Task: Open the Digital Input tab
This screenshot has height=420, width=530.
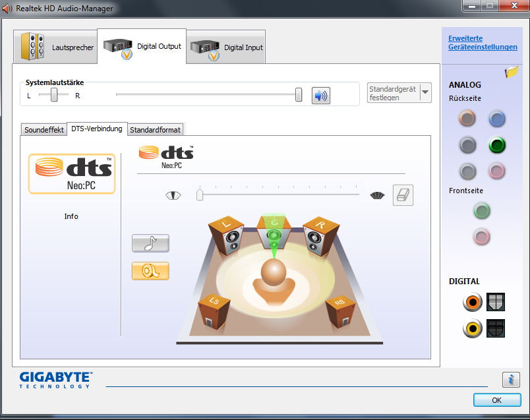Action: (x=226, y=47)
